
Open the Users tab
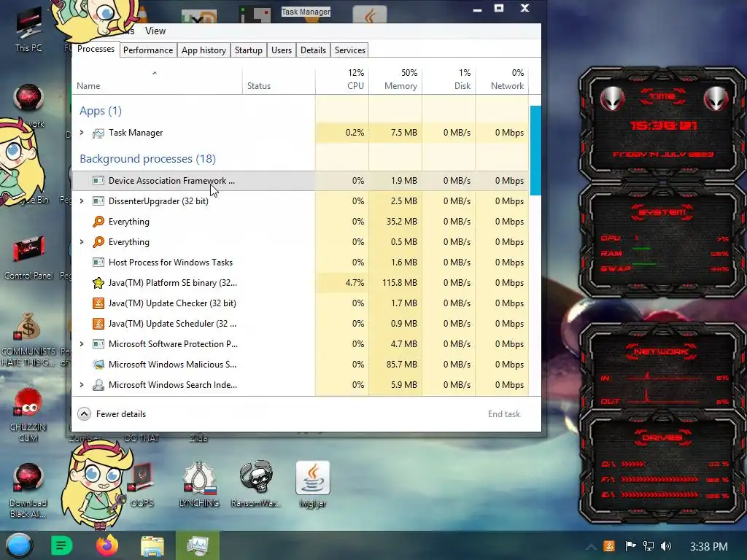[282, 50]
